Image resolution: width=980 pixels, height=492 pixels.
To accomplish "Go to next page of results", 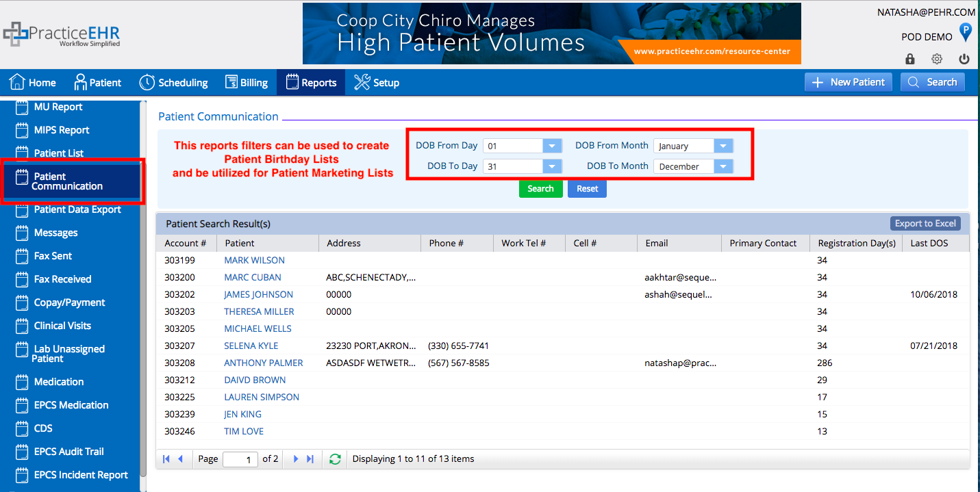I will click(x=296, y=459).
